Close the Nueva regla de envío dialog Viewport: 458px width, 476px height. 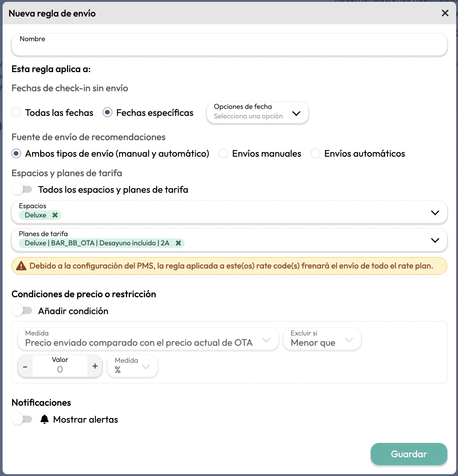(445, 13)
